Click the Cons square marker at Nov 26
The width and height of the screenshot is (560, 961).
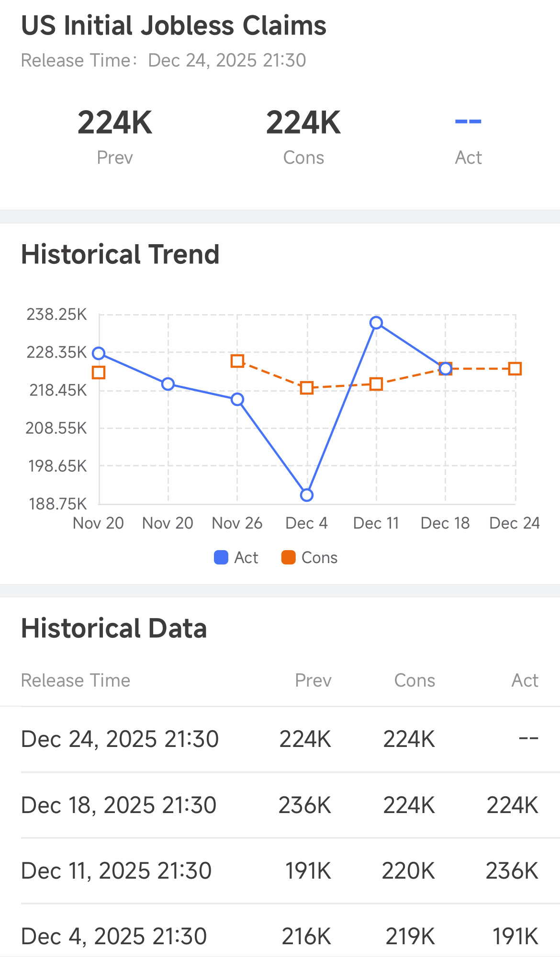pos(237,361)
